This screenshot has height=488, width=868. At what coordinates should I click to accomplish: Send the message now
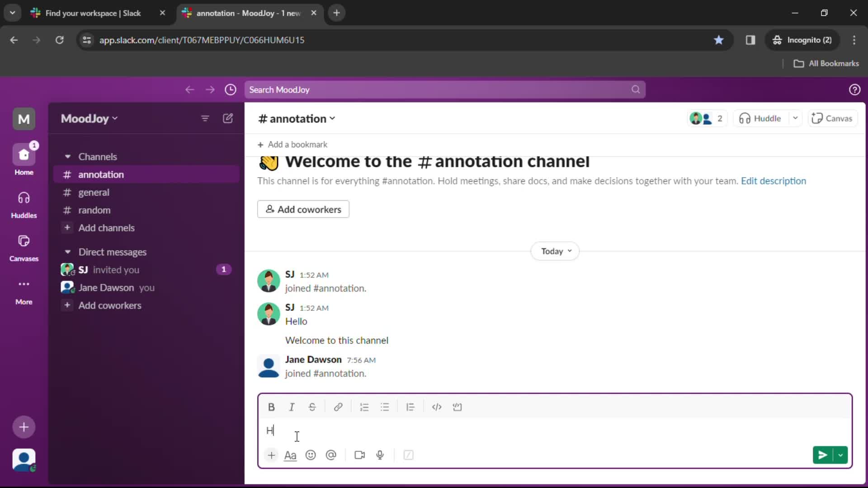click(x=823, y=455)
